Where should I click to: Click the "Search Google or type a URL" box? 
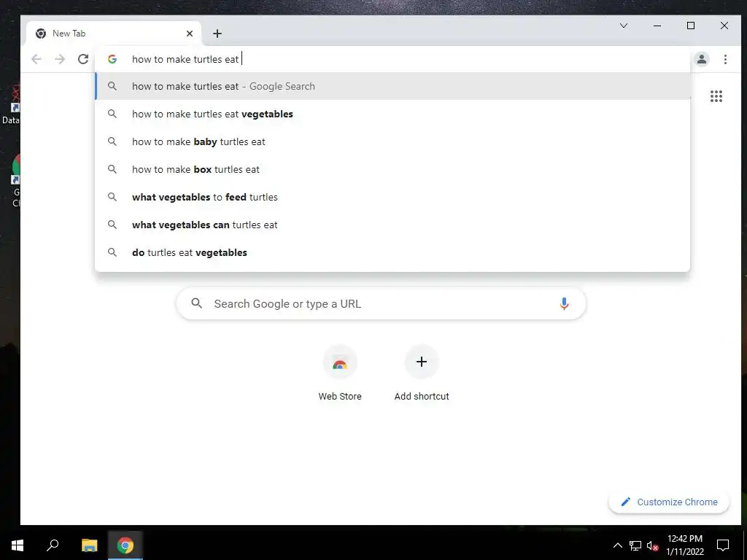[381, 304]
